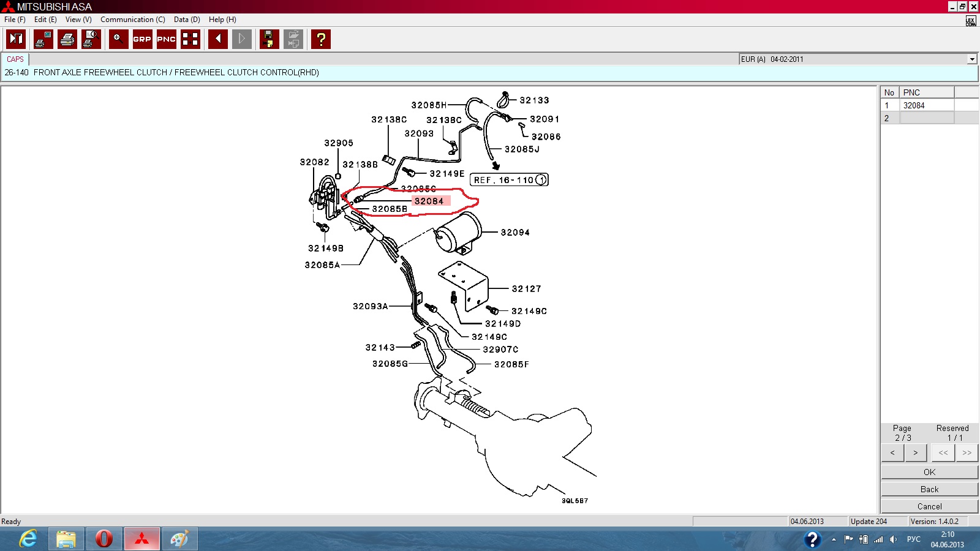This screenshot has height=551, width=980.
Task: Click the Cancel button
Action: tap(930, 506)
